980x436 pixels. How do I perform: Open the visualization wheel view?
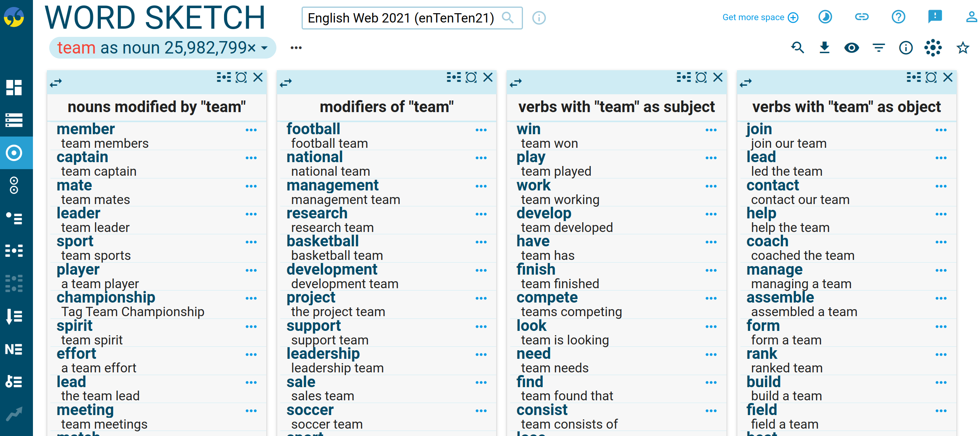(933, 48)
